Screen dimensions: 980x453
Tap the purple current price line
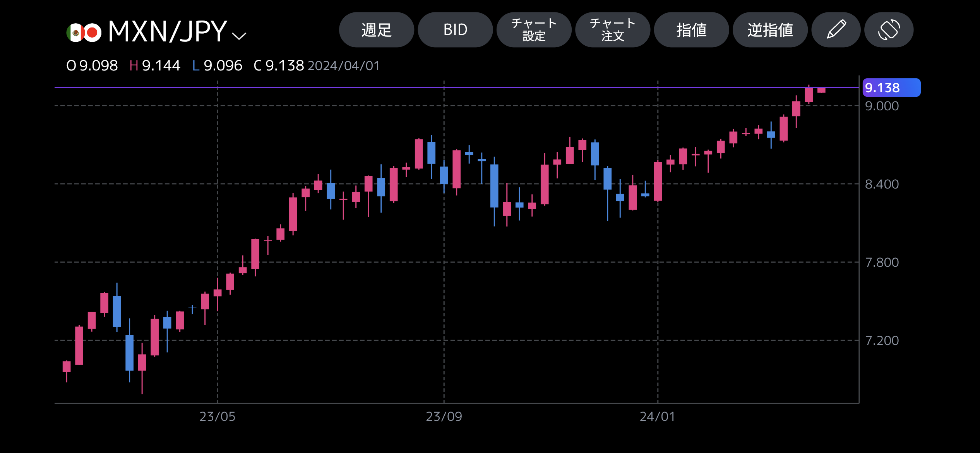tap(457, 88)
